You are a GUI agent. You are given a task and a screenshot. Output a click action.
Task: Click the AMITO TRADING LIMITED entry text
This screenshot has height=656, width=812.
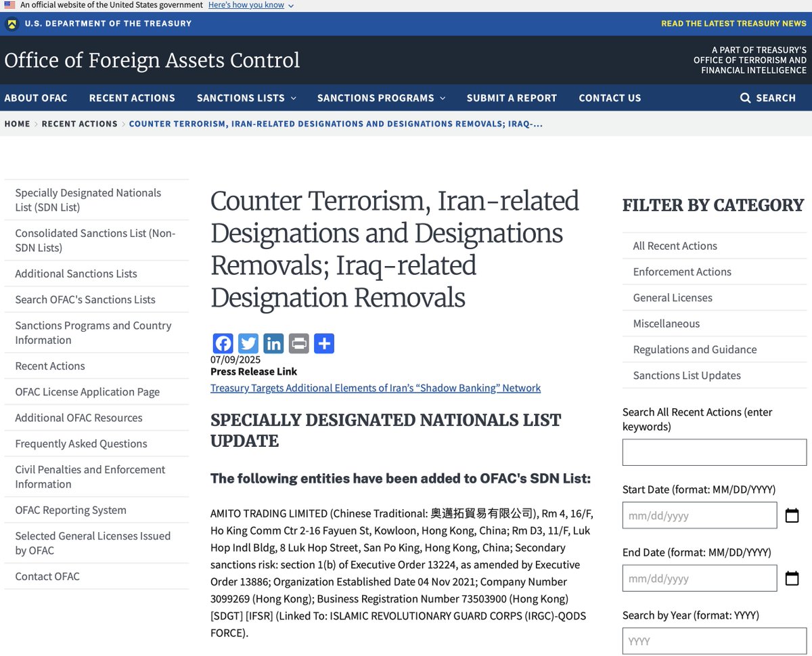[402, 573]
